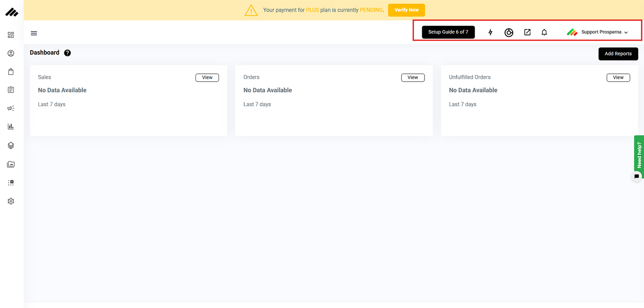Open the Settings gear icon in the sidebar
The height and width of the screenshot is (308, 644).
tap(11, 201)
